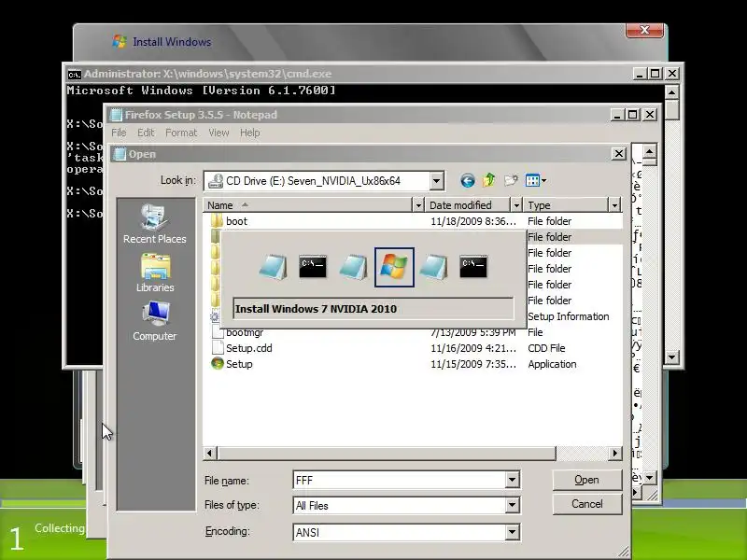Select the Setup.cdd file name
Screen dimensions: 747x560
[249, 348]
